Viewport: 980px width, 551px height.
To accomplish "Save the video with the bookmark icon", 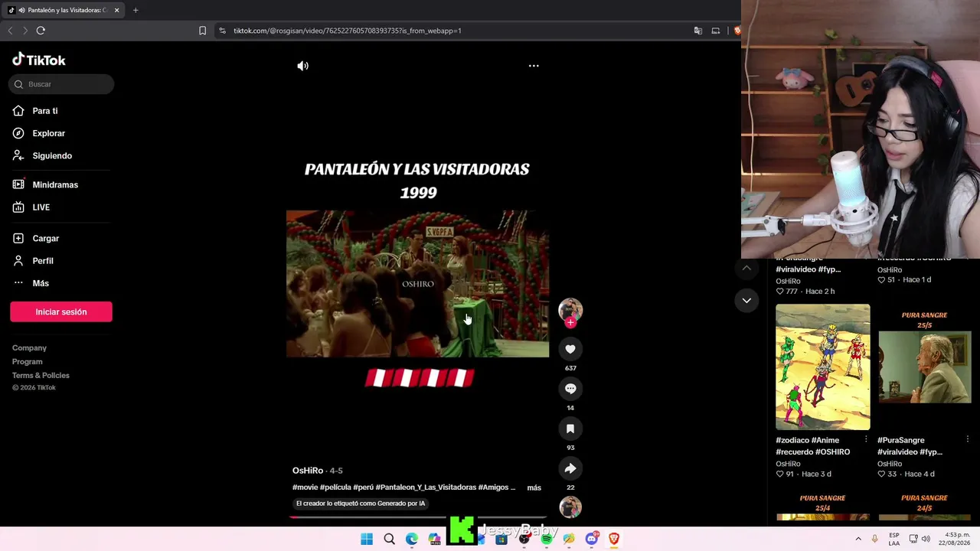I will [x=570, y=429].
